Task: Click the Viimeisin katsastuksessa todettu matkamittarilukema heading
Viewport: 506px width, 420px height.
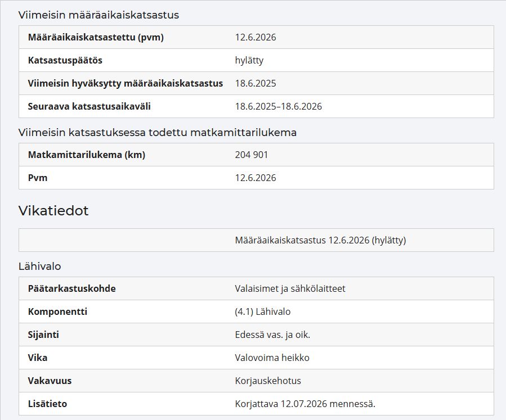Action: (x=157, y=133)
